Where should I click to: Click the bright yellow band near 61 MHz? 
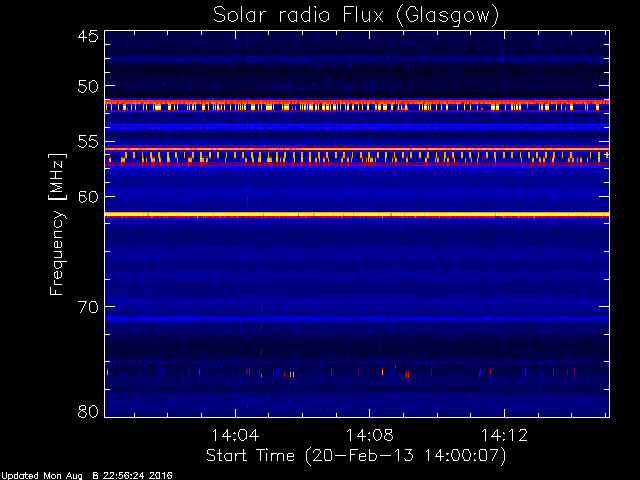[x=357, y=215]
